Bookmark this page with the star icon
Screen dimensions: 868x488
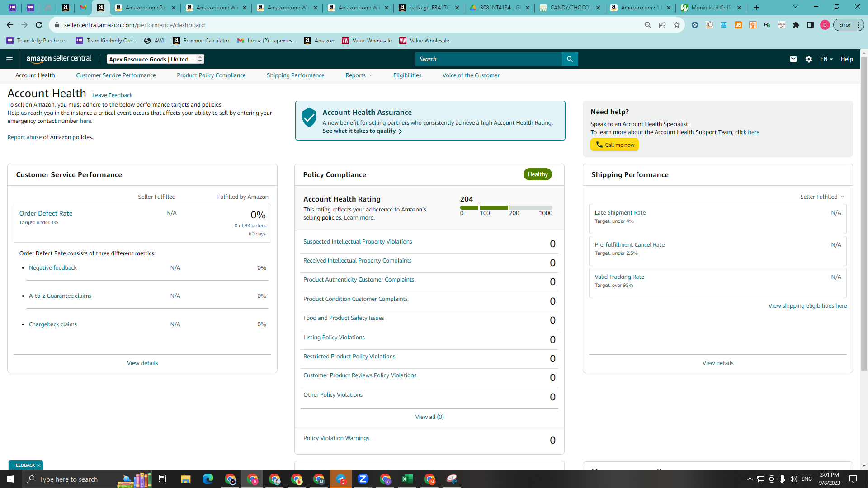(x=677, y=25)
